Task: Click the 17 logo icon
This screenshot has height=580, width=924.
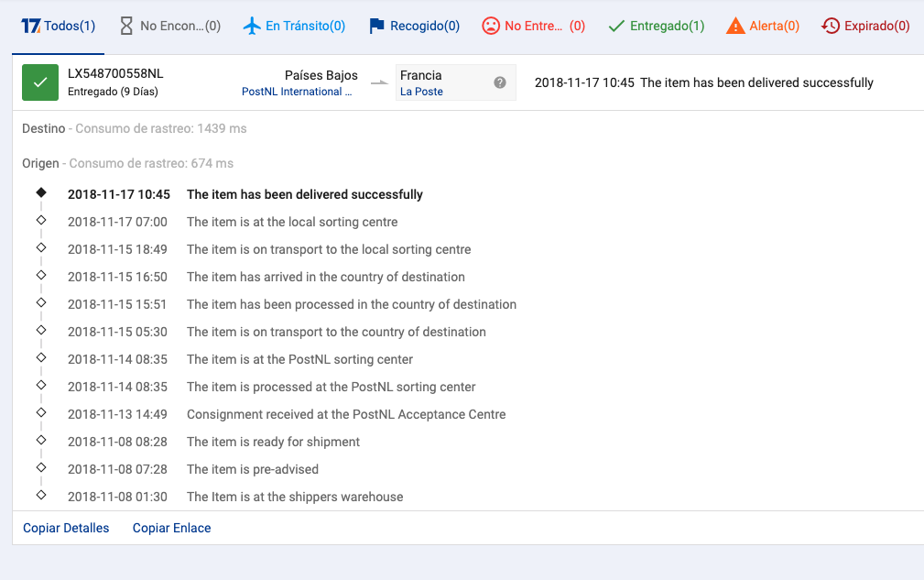Action: coord(30,26)
